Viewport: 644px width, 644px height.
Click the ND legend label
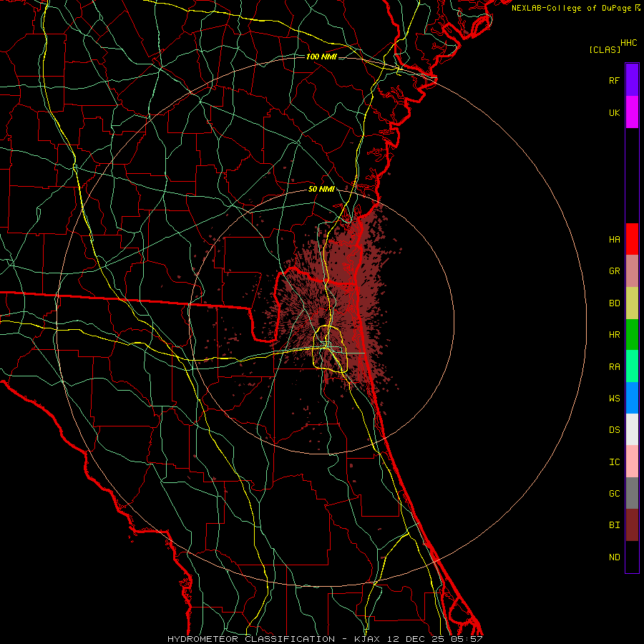point(615,557)
